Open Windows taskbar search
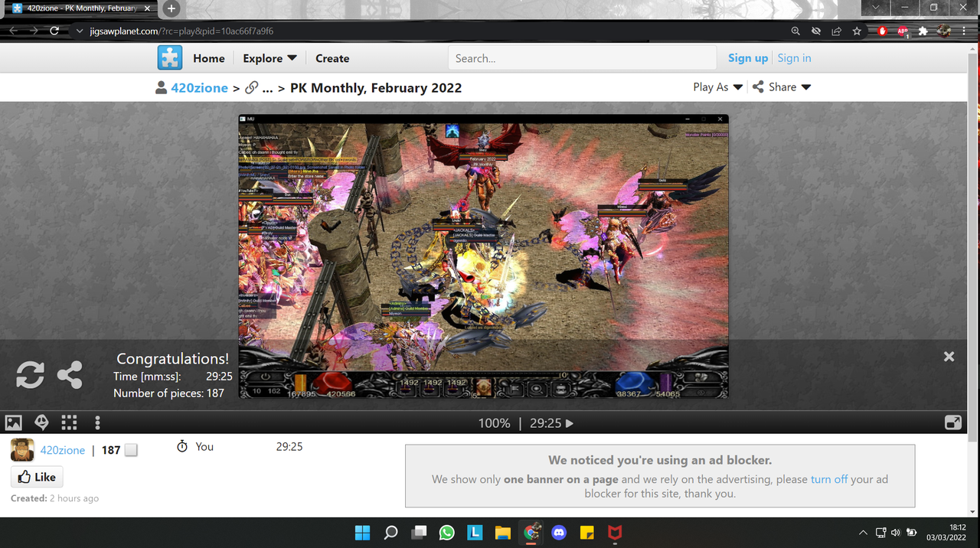Screen dimensions: 980x548 390,532
